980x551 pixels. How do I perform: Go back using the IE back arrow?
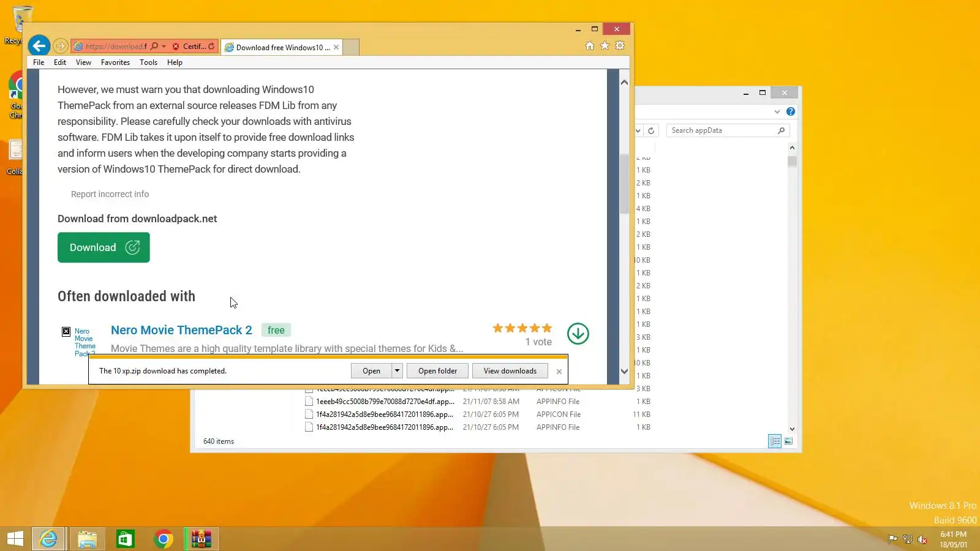click(x=39, y=45)
